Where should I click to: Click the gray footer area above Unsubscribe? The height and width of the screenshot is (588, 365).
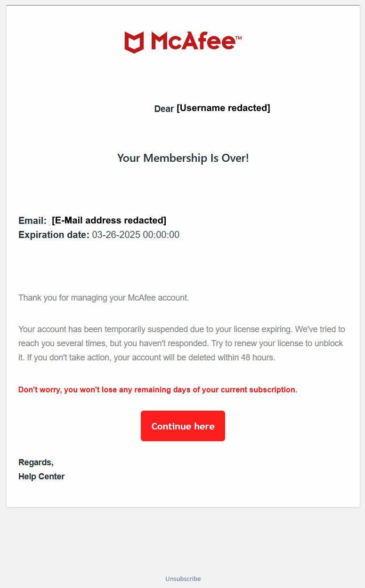point(183,541)
